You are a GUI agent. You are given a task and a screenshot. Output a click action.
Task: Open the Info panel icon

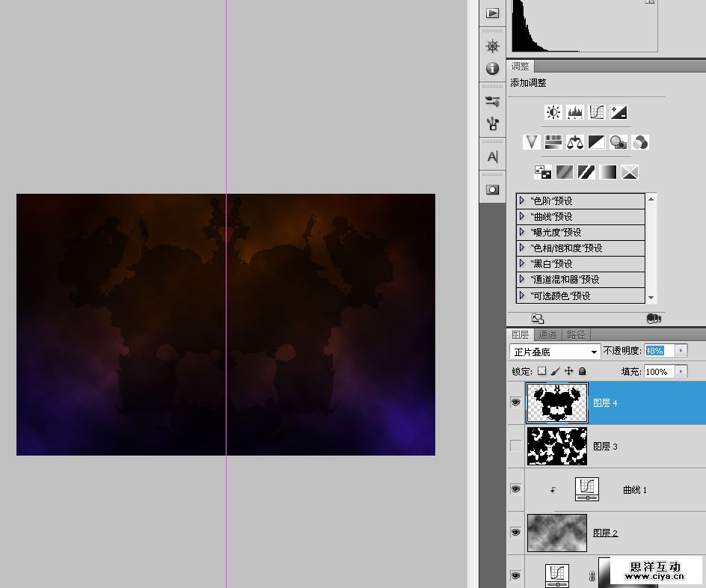pyautogui.click(x=492, y=69)
